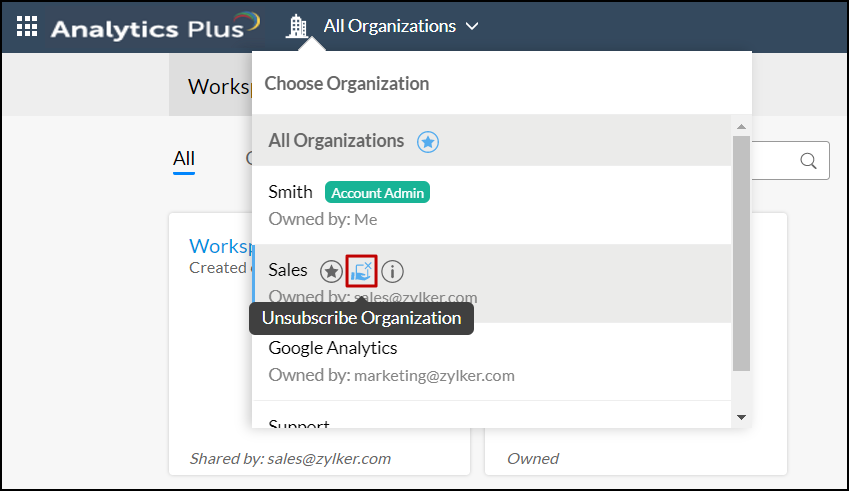Click the scrollbar down arrow
The width and height of the screenshot is (849, 491).
tap(741, 417)
